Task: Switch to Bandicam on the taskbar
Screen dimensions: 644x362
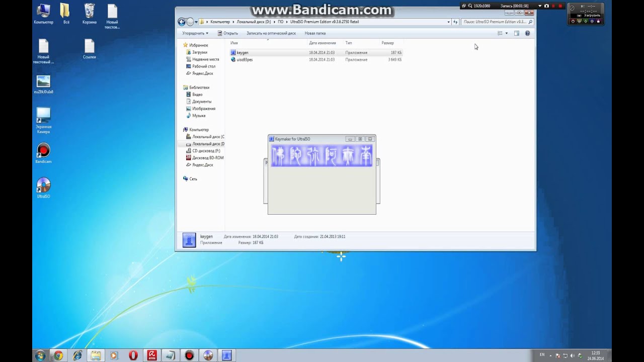Action: click(189, 355)
